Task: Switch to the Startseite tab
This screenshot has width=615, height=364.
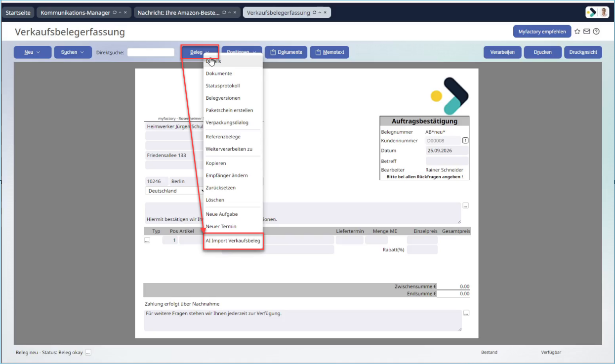Action: [x=17, y=12]
